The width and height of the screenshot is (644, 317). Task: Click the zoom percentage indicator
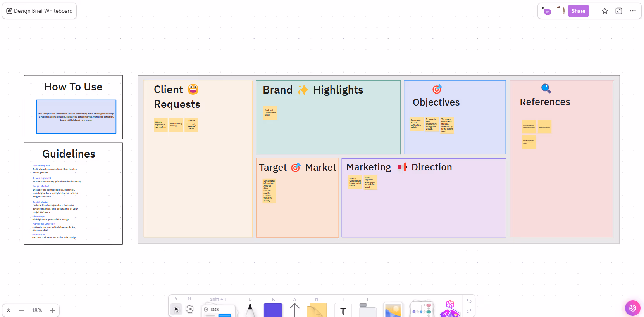click(37, 310)
